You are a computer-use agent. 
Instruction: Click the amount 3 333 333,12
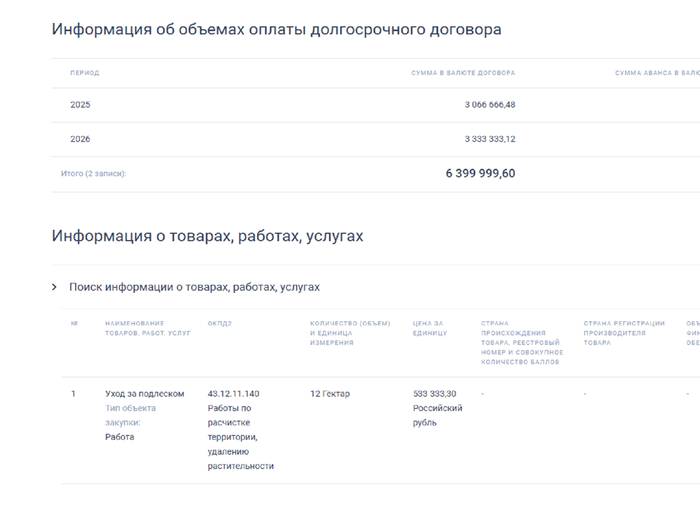[489, 139]
